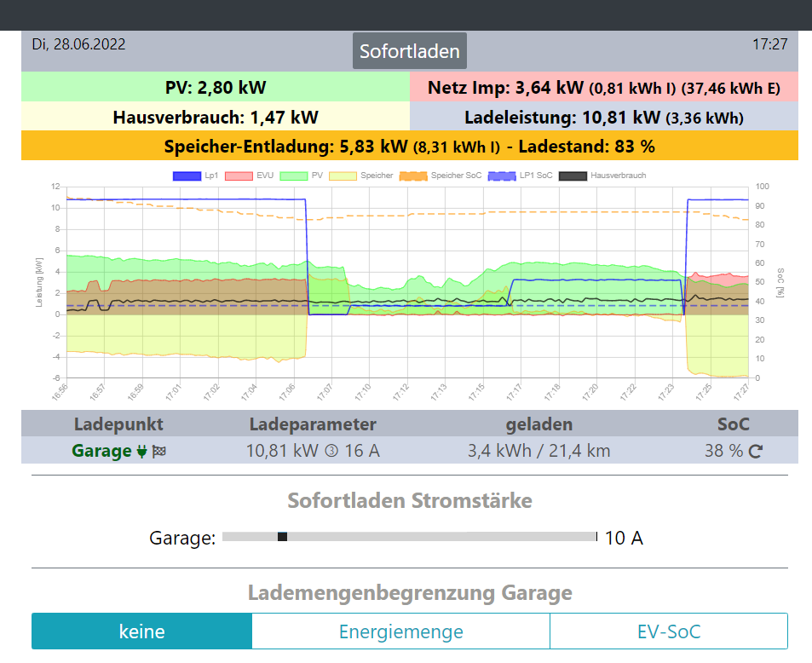Click the PV power display panel

click(216, 87)
